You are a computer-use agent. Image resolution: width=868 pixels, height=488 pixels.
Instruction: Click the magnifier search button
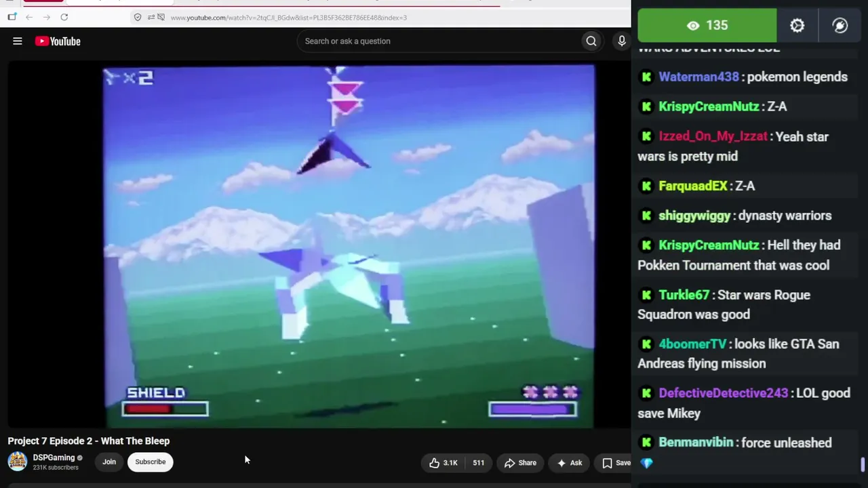point(591,41)
